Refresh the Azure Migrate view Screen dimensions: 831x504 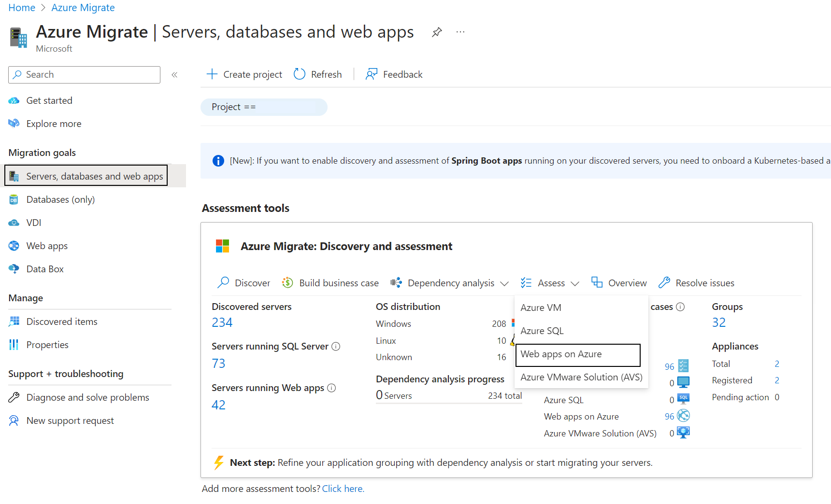317,74
